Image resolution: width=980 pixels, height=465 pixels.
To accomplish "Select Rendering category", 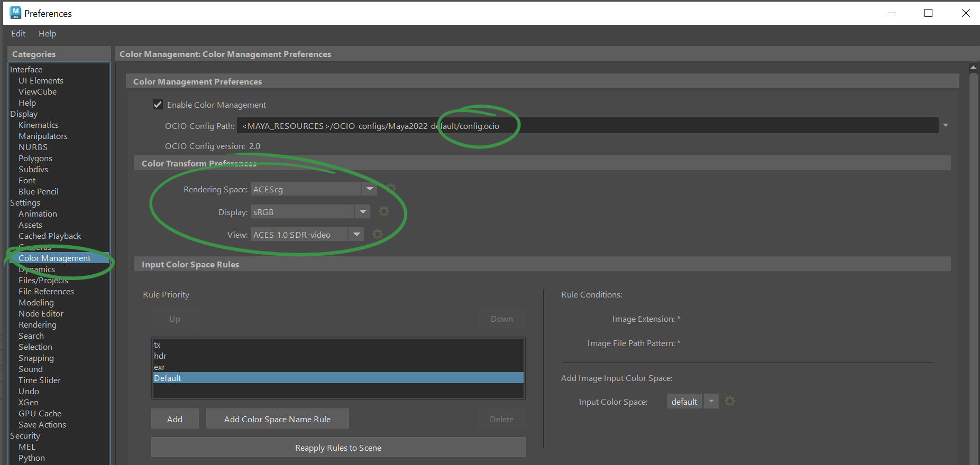I will tap(37, 324).
